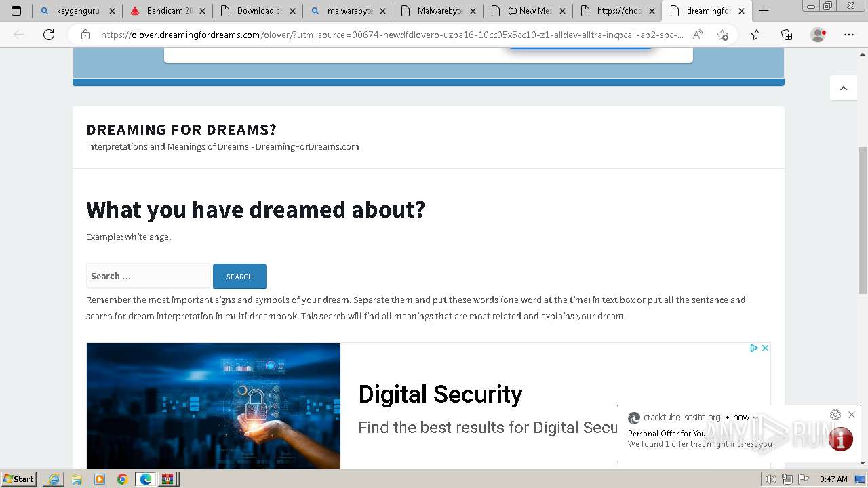
Task: Launch Internet Explorer from taskbar
Action: pyautogui.click(x=54, y=479)
